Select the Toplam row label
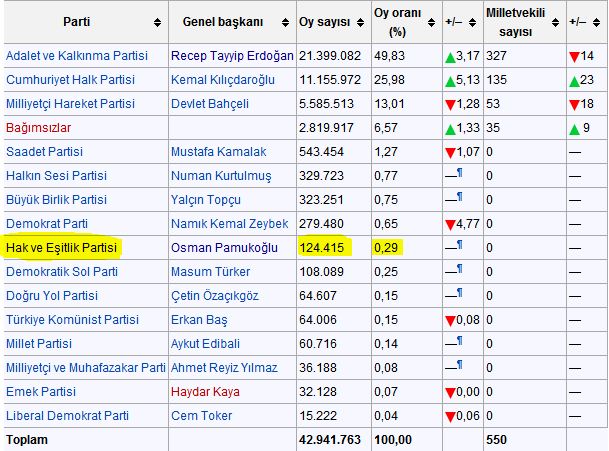609x451 pixels. pos(27,440)
